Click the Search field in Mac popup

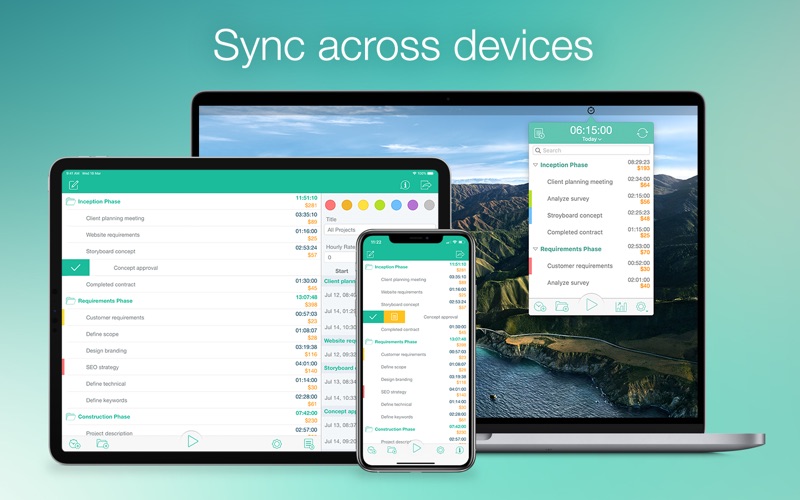pyautogui.click(x=591, y=151)
